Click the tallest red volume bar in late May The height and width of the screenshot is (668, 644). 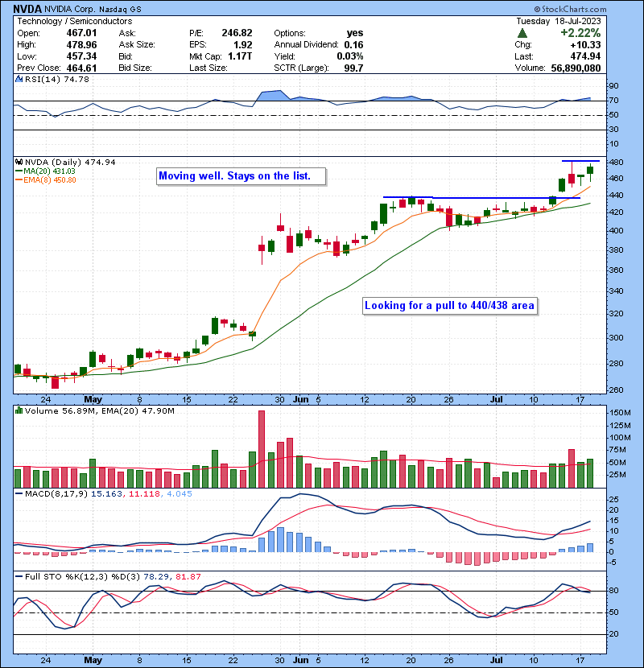(x=262, y=449)
